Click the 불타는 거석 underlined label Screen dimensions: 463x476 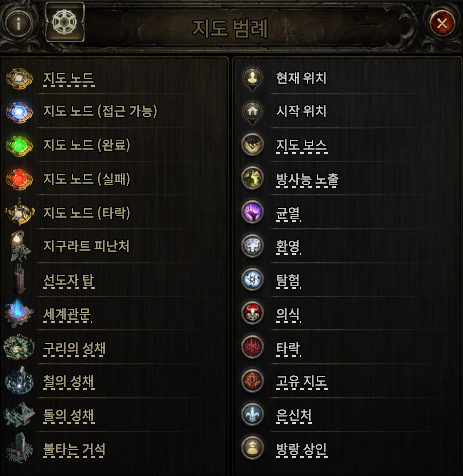(x=74, y=450)
